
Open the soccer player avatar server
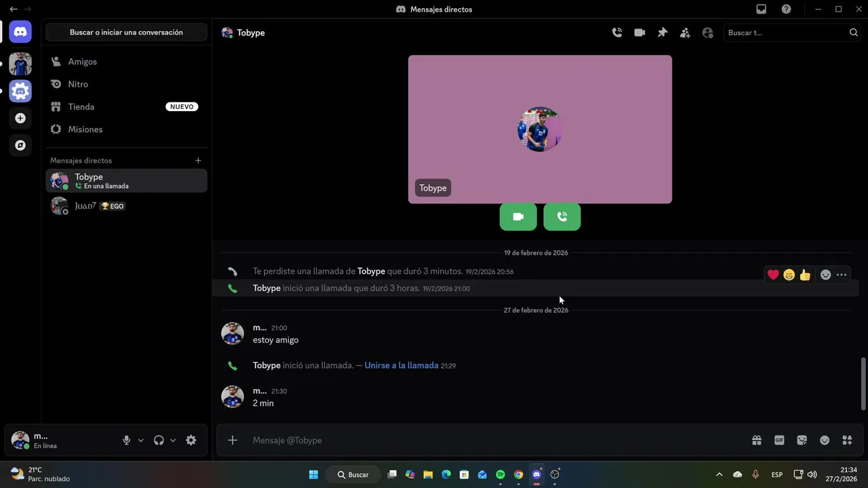(20, 64)
